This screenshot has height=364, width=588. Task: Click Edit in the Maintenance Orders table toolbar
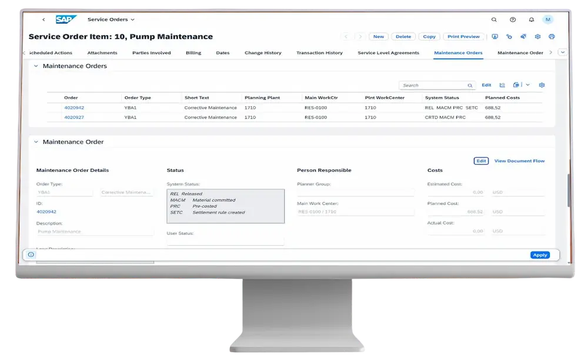click(x=486, y=85)
